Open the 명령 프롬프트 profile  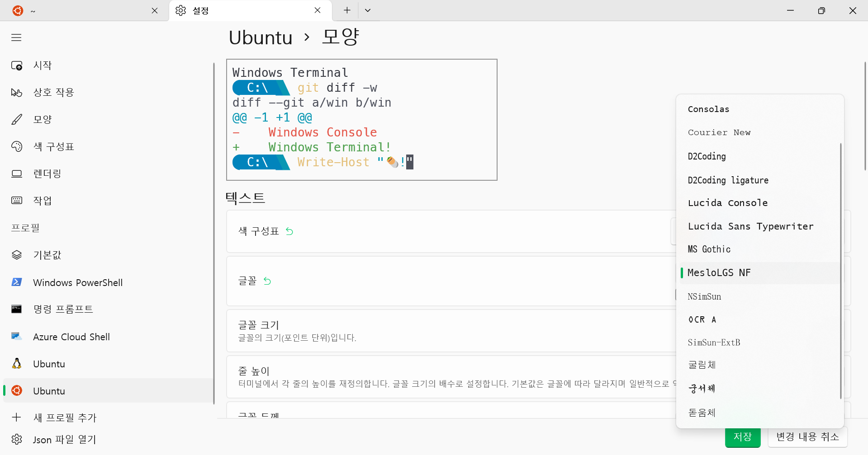(x=108, y=309)
